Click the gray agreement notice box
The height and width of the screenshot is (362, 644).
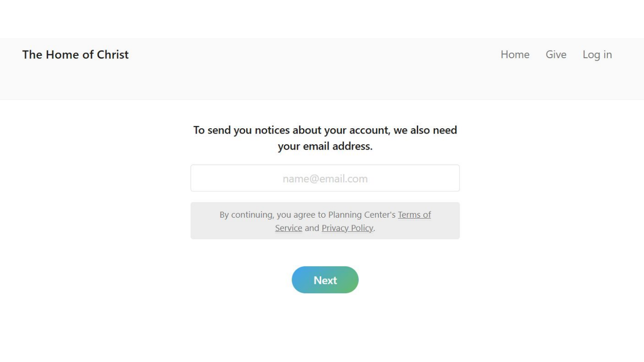click(x=325, y=221)
